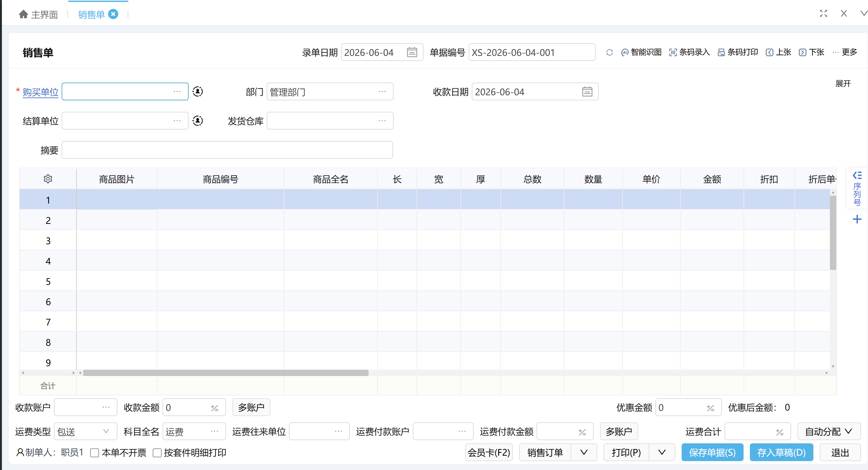Open the 录单日期 calendar picker icon
Screen dimensions: 868x470
(x=412, y=52)
